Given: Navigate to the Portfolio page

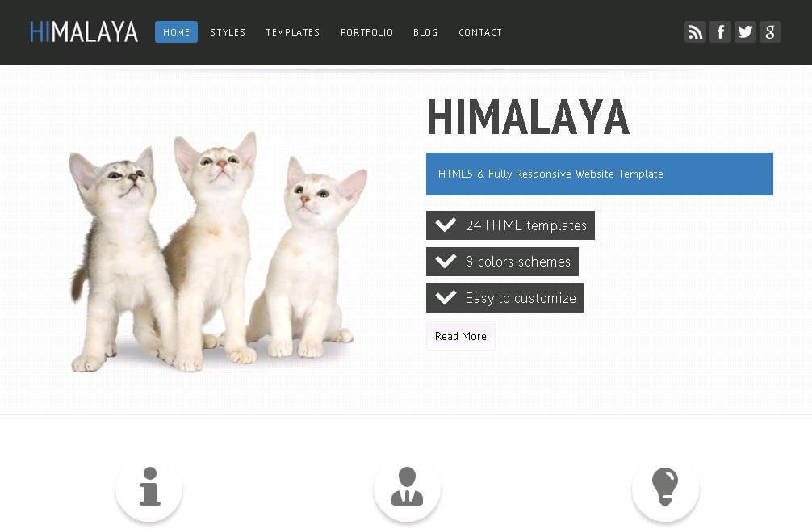Looking at the screenshot, I should [x=366, y=32].
